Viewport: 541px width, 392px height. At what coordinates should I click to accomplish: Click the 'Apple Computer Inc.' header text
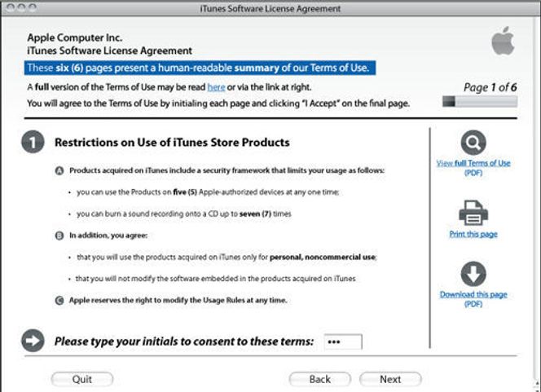(74, 37)
